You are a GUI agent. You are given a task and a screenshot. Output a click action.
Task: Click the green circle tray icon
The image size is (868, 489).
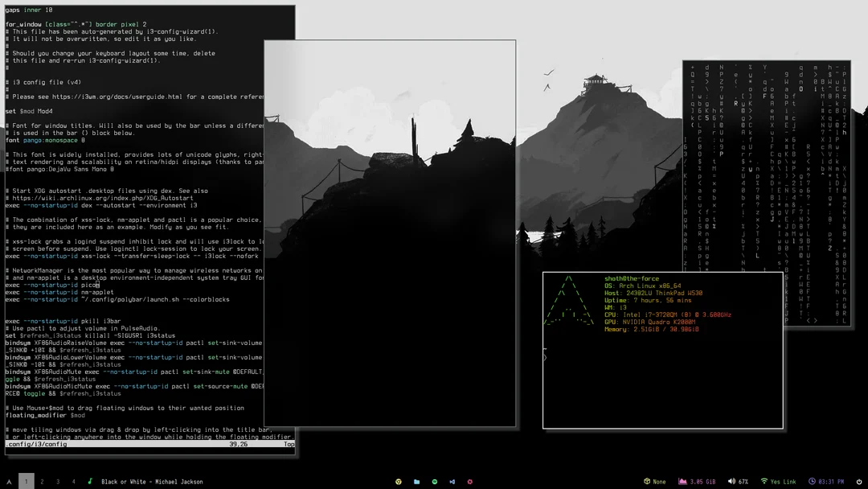434,481
